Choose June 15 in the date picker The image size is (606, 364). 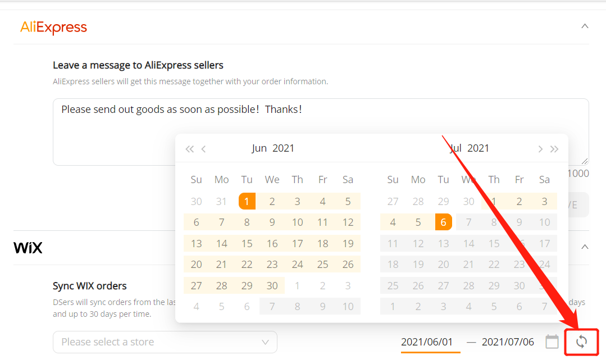[x=247, y=243]
